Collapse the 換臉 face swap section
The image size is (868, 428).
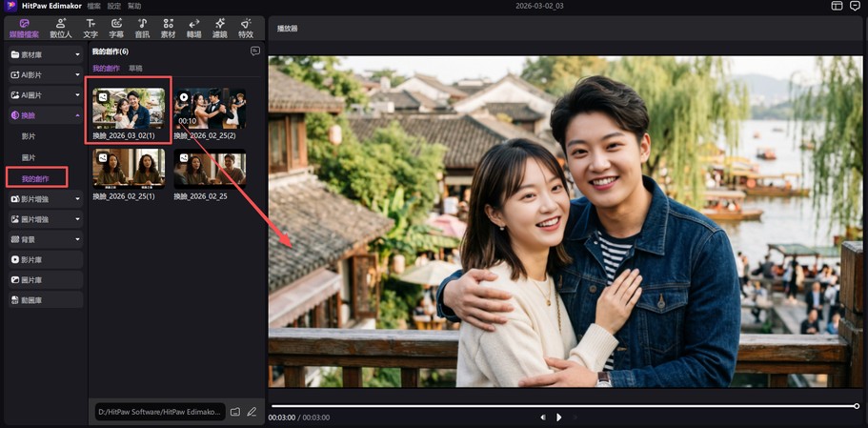tap(45, 115)
